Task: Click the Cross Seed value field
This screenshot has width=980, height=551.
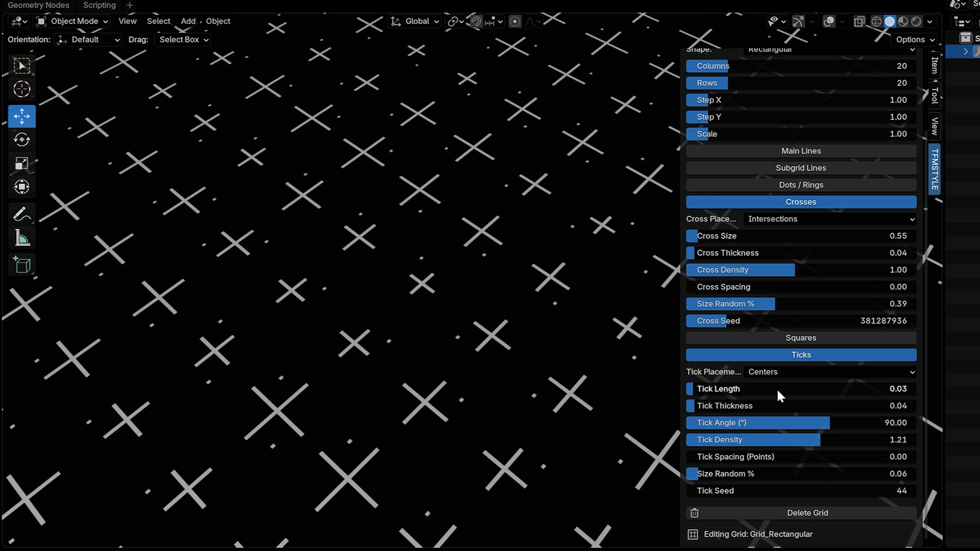Action: [800, 321]
